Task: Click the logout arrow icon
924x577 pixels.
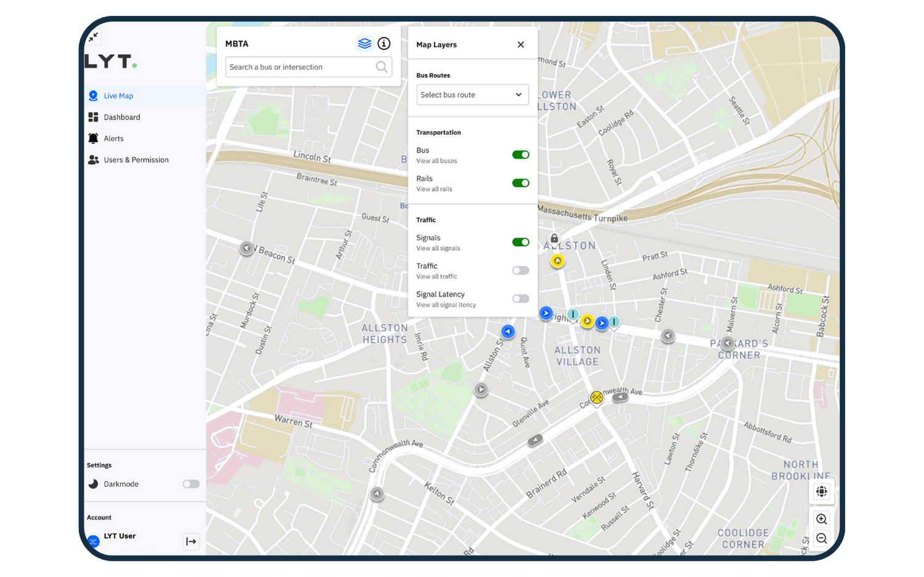Action: (191, 541)
